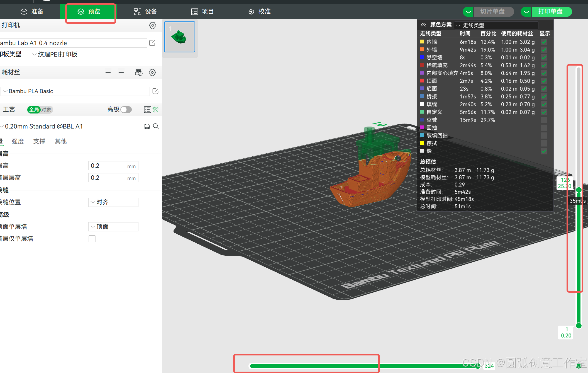Select plate 1 thumbnail
Viewport: 588px width, 373px height.
click(x=180, y=37)
